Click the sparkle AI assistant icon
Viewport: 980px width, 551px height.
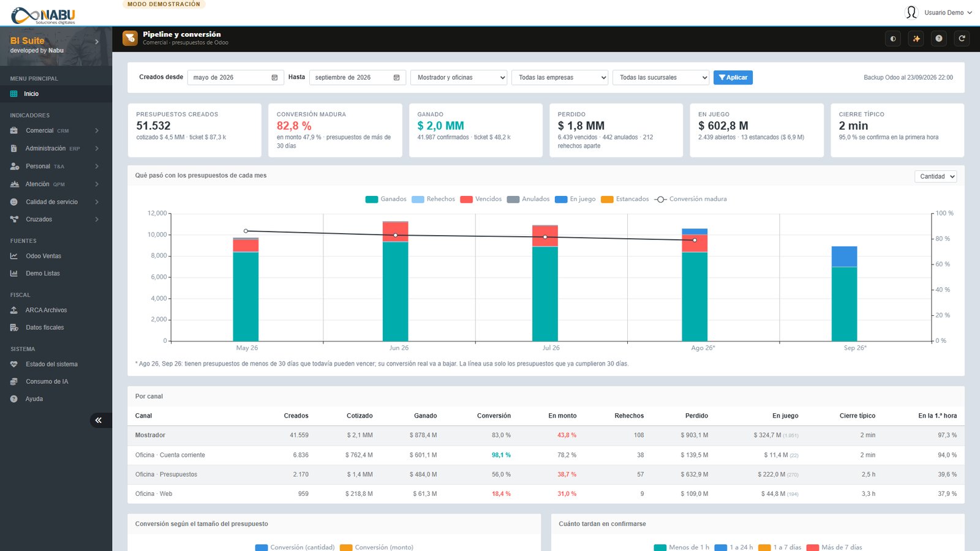[916, 39]
